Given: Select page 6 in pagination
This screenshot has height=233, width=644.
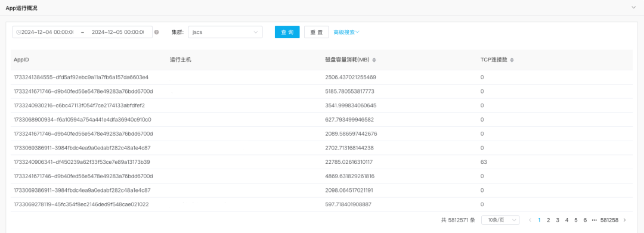Looking at the screenshot, I should [585, 220].
